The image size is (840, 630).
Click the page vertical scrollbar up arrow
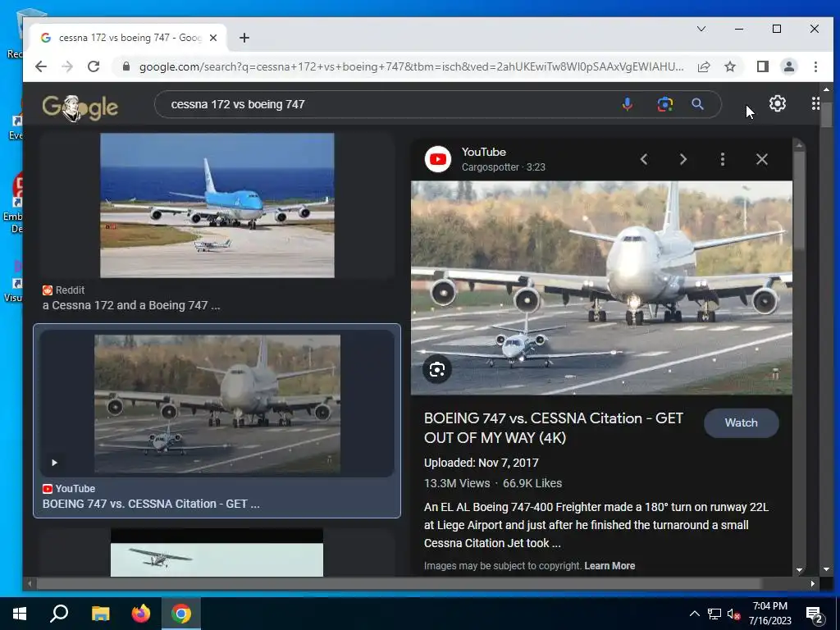[x=827, y=89]
